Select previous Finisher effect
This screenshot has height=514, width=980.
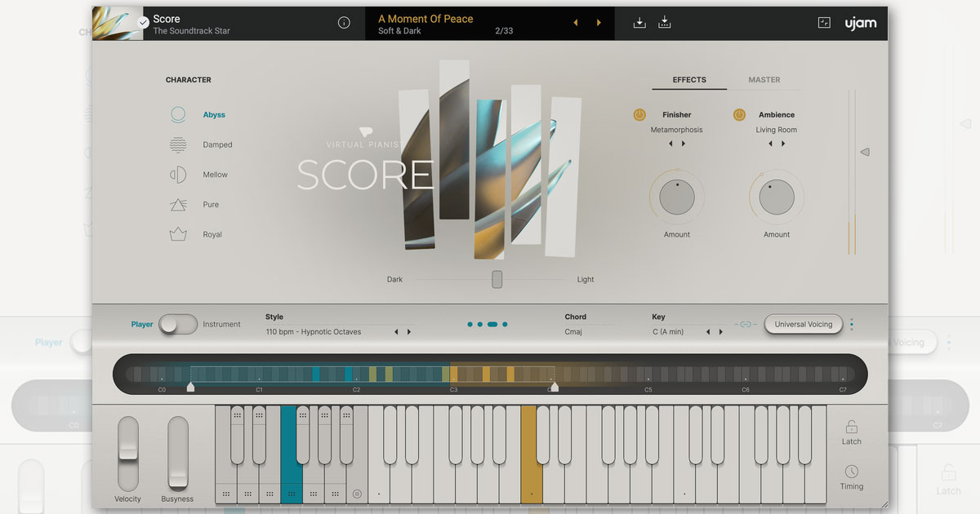tap(670, 144)
